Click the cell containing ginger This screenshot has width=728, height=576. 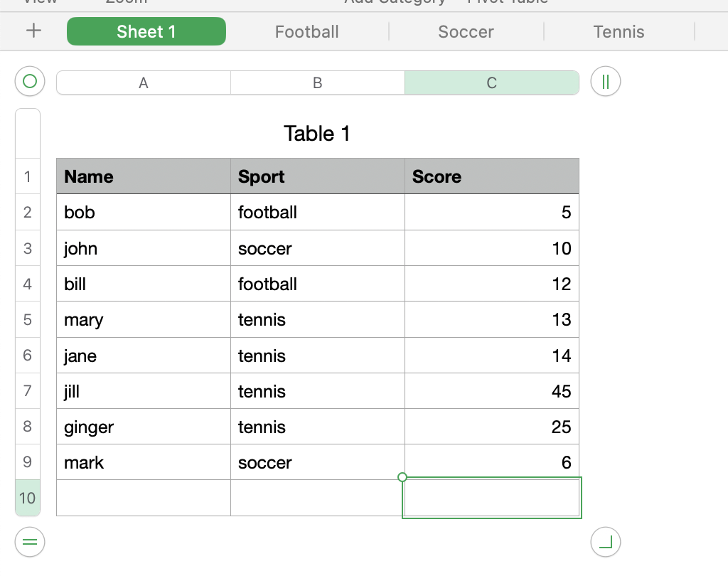click(x=144, y=427)
